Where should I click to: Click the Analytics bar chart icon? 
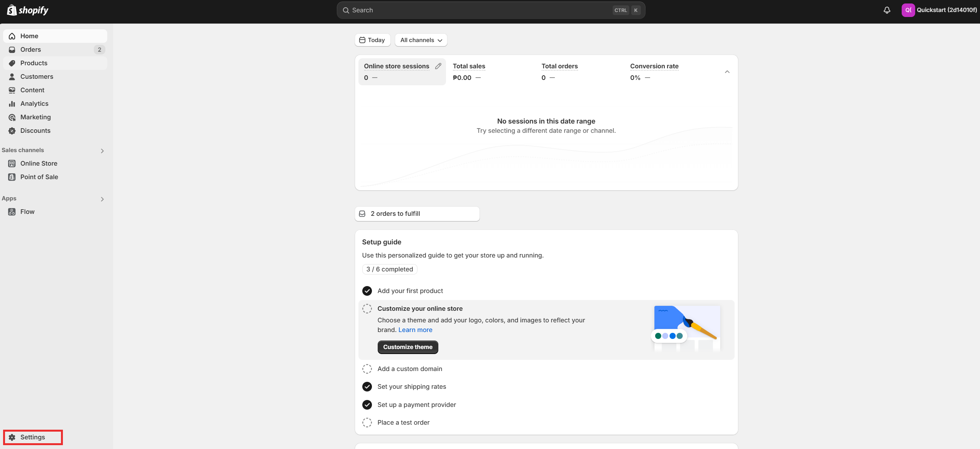(x=12, y=103)
